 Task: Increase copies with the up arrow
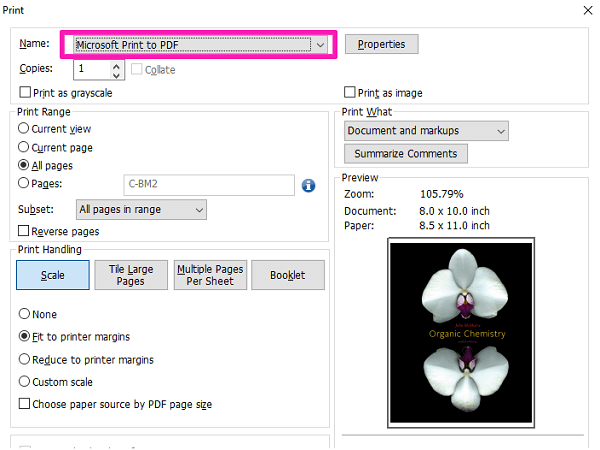click(x=117, y=65)
